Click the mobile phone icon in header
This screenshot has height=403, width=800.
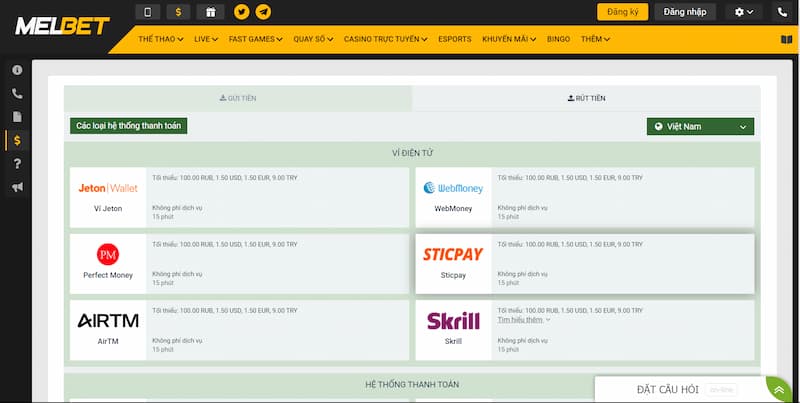[147, 13]
